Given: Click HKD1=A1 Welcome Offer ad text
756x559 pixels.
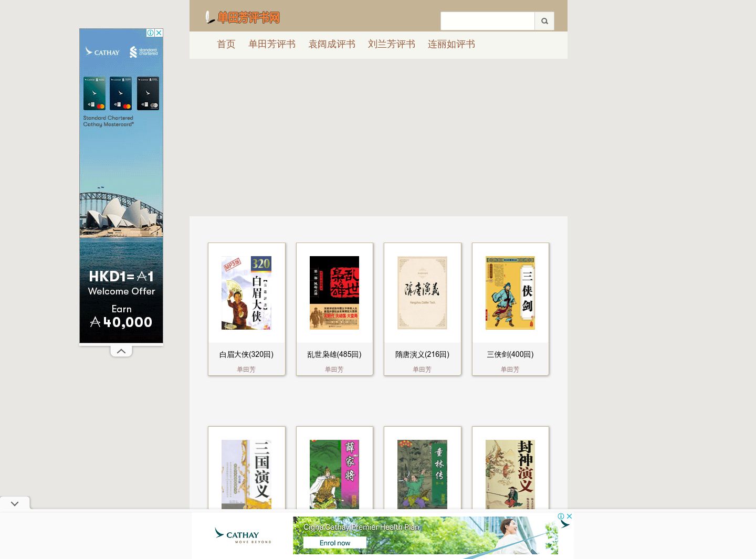Looking at the screenshot, I should 121,283.
